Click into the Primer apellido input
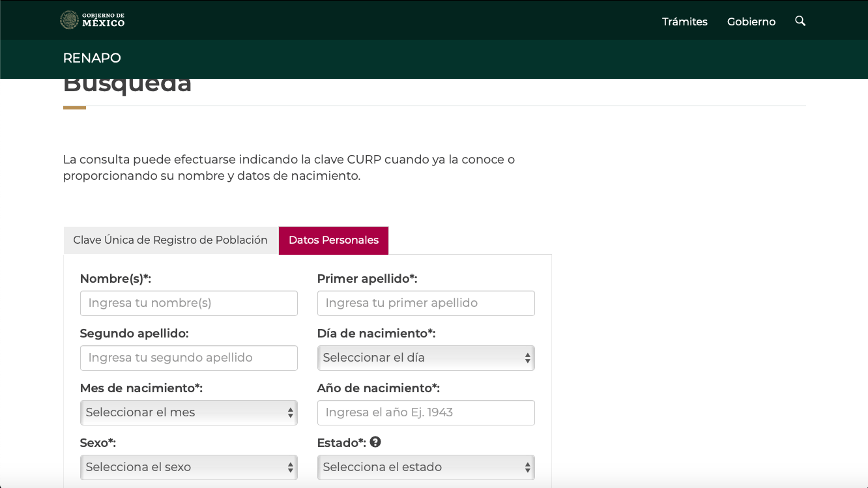The width and height of the screenshot is (868, 488). click(426, 303)
